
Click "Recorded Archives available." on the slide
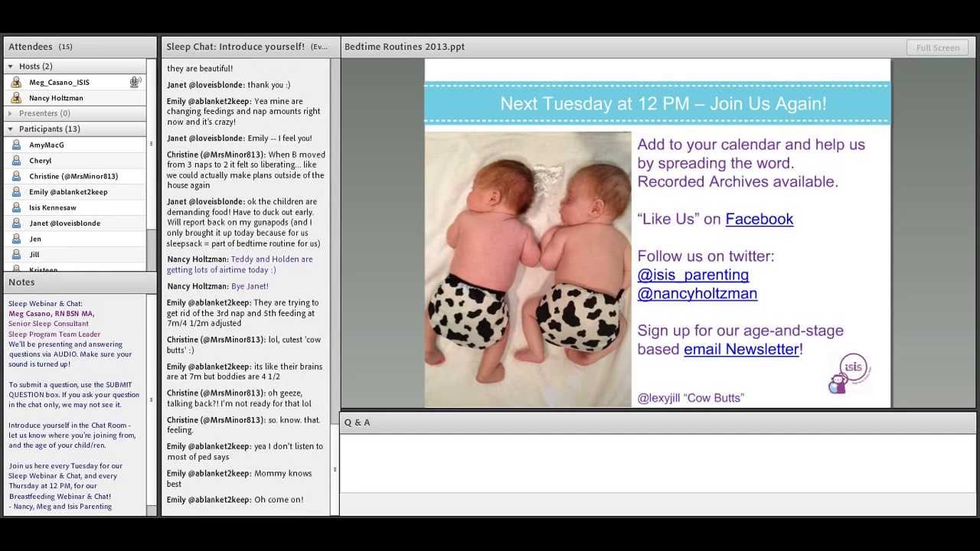[737, 182]
